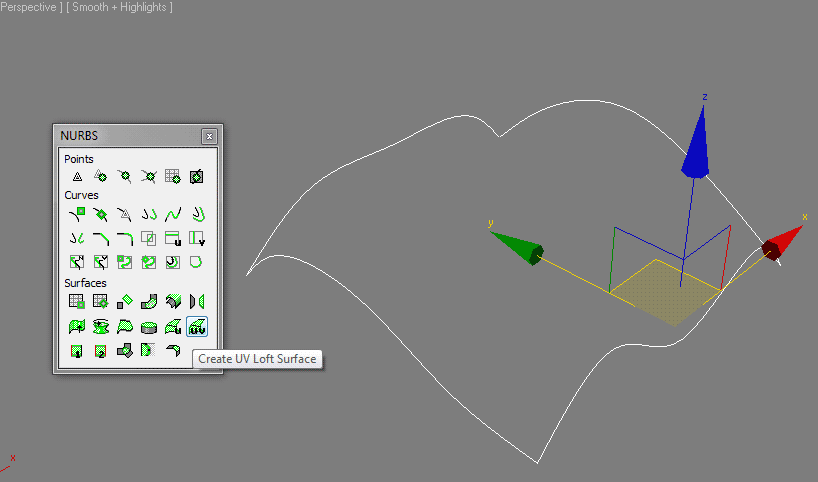Select the Create Cap Surface tool
Image resolution: width=818 pixels, height=482 pixels.
pyautogui.click(x=149, y=327)
